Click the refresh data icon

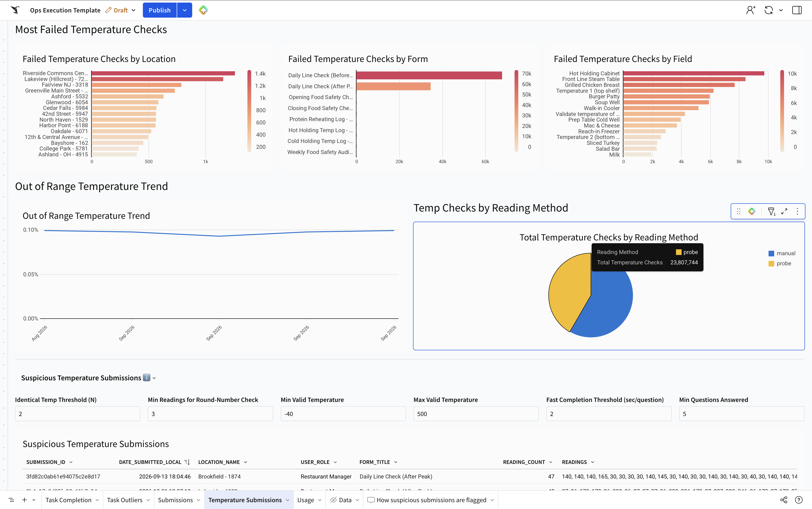[769, 10]
